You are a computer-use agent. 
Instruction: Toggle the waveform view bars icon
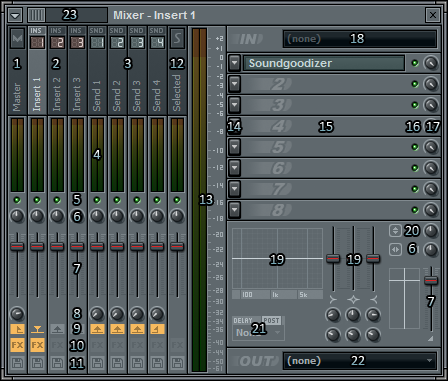[36, 15]
